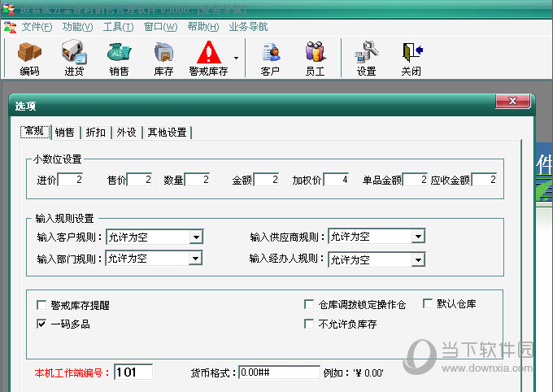This screenshot has height=392, width=553.
Task: Click the 进价 decimal places field
Action: [71, 180]
